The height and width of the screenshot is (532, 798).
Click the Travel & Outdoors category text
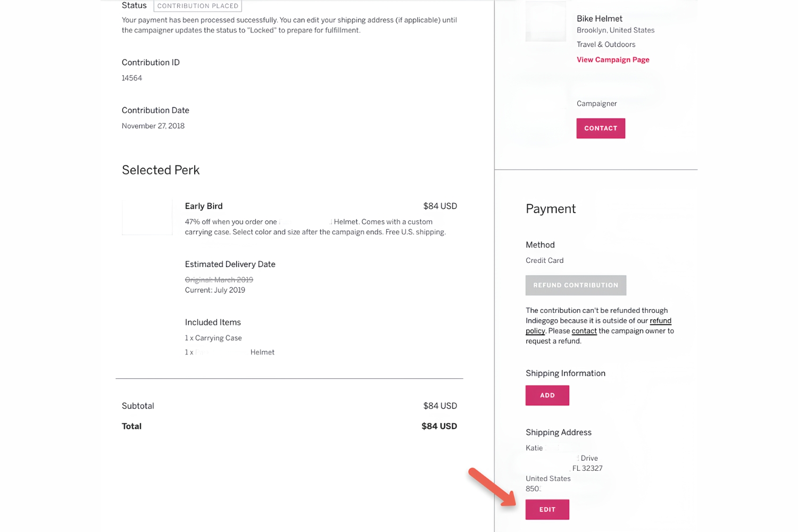point(605,45)
